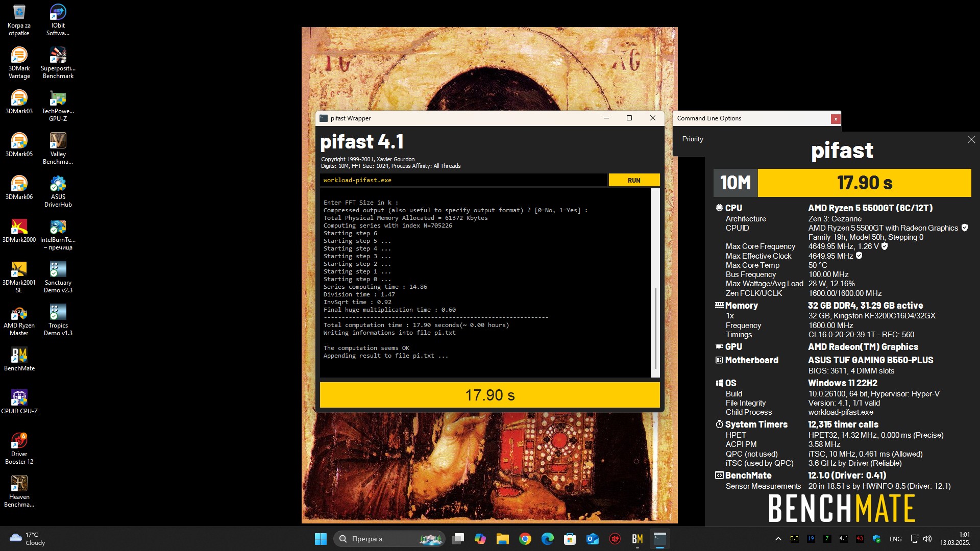Expand hidden system tray icons chevron
Image resolution: width=980 pixels, height=551 pixels.
point(778,539)
